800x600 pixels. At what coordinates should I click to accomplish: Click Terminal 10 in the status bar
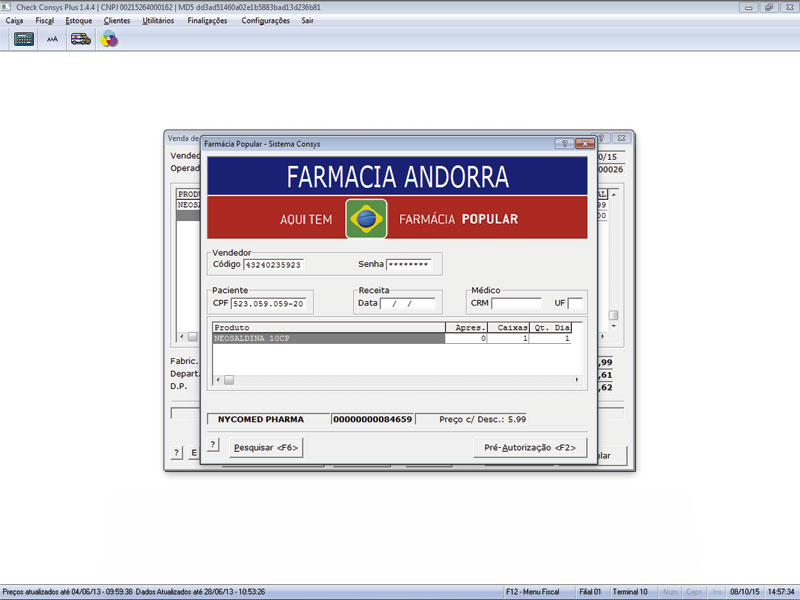[x=630, y=592]
